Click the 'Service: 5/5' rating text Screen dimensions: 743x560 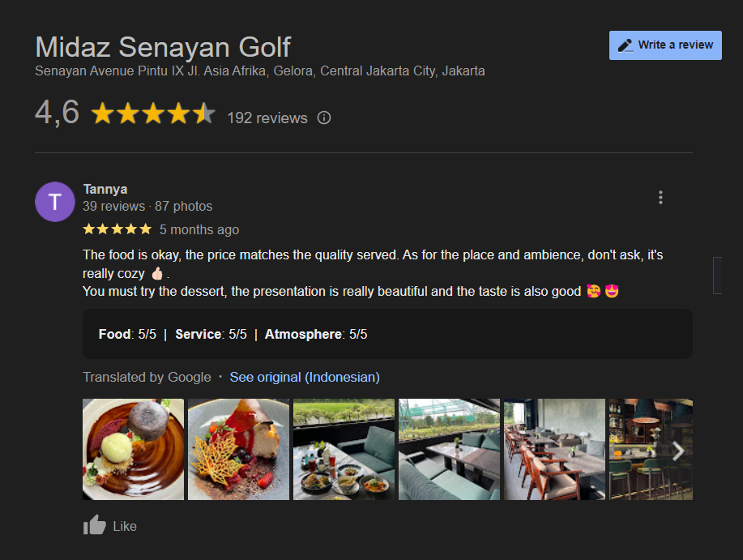tap(211, 334)
